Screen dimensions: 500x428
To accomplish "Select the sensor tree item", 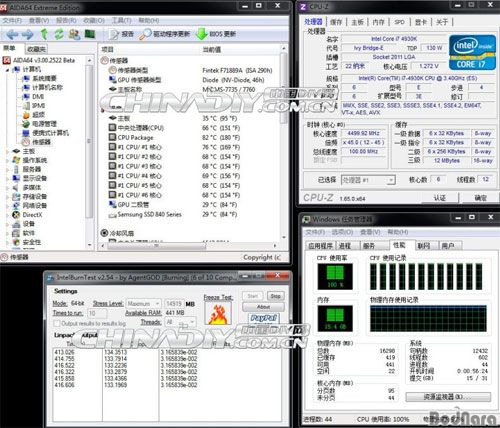I will (x=37, y=142).
